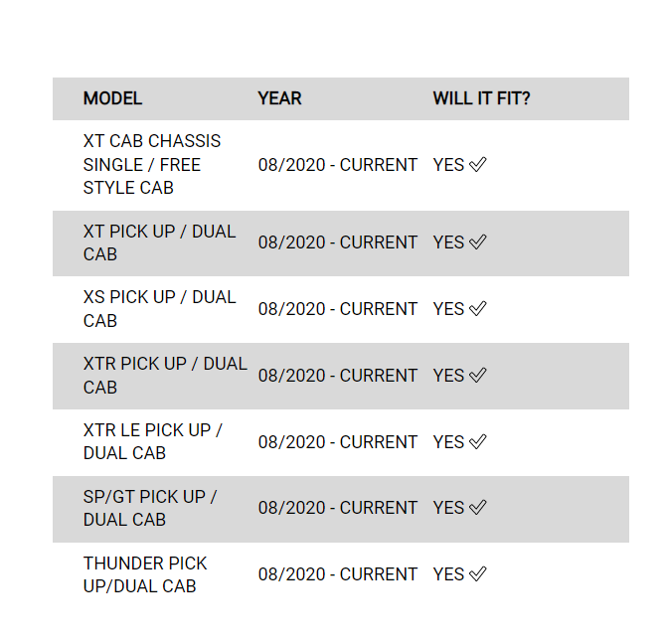Click the checkmark in SP/GT Pick Up row

[x=477, y=508]
